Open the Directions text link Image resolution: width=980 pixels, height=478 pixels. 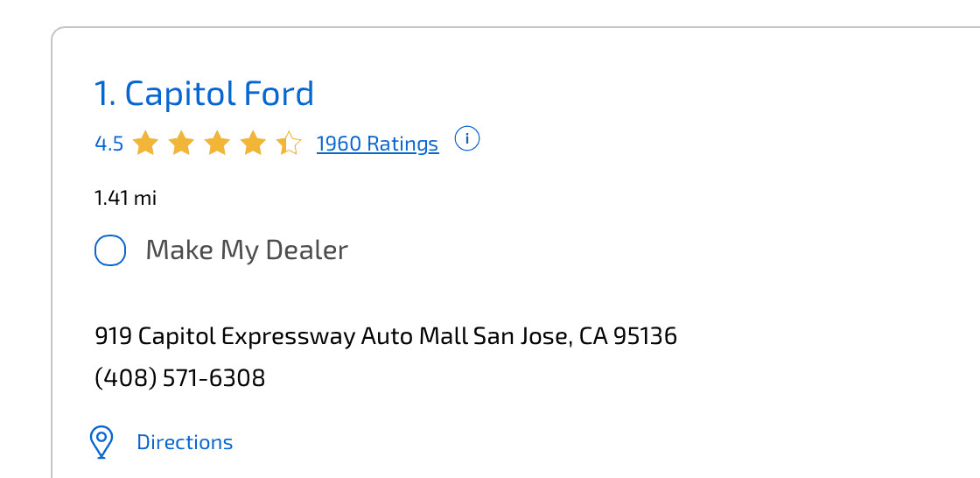185,442
